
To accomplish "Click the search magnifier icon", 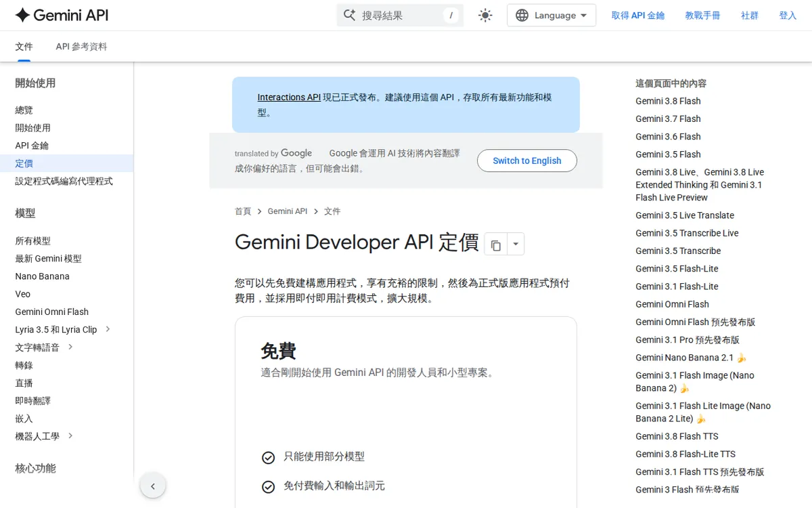I will click(x=349, y=15).
